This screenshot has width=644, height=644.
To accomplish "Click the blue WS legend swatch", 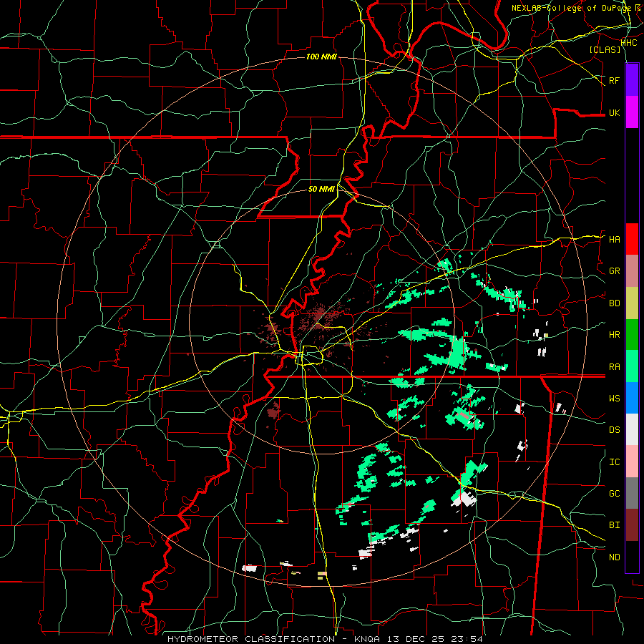I will 632,398.
